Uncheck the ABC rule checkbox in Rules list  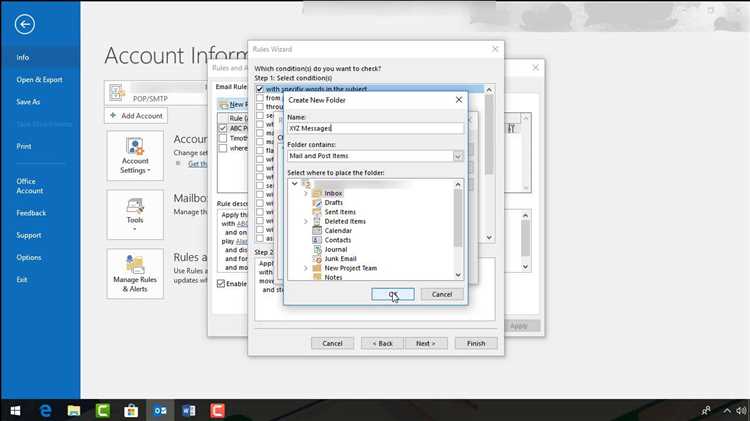point(222,128)
